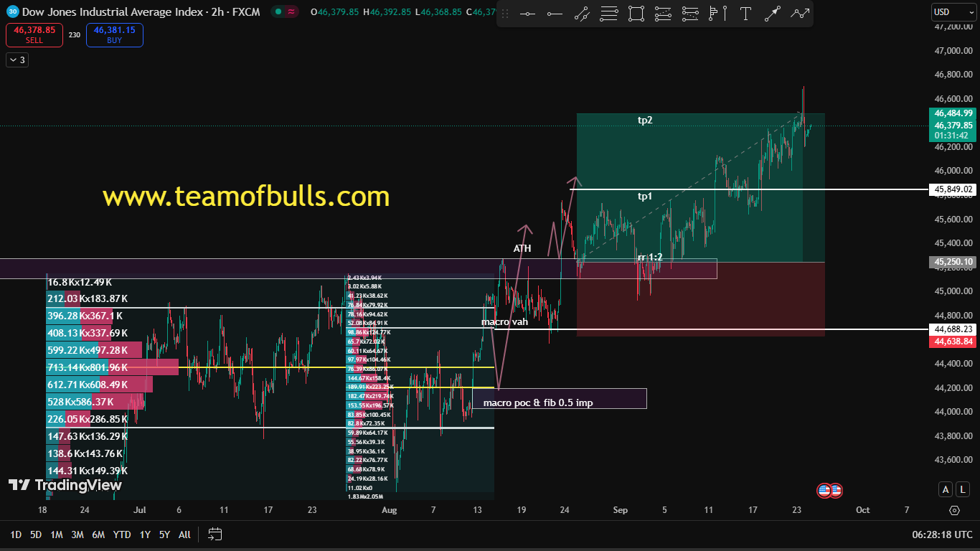Toggle auto scale with A button
980x551 pixels.
click(x=946, y=489)
